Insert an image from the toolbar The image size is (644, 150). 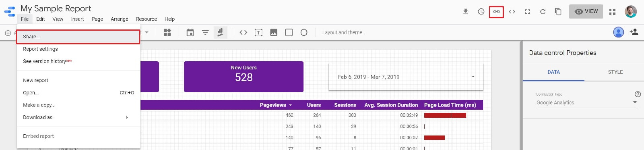pos(274,33)
